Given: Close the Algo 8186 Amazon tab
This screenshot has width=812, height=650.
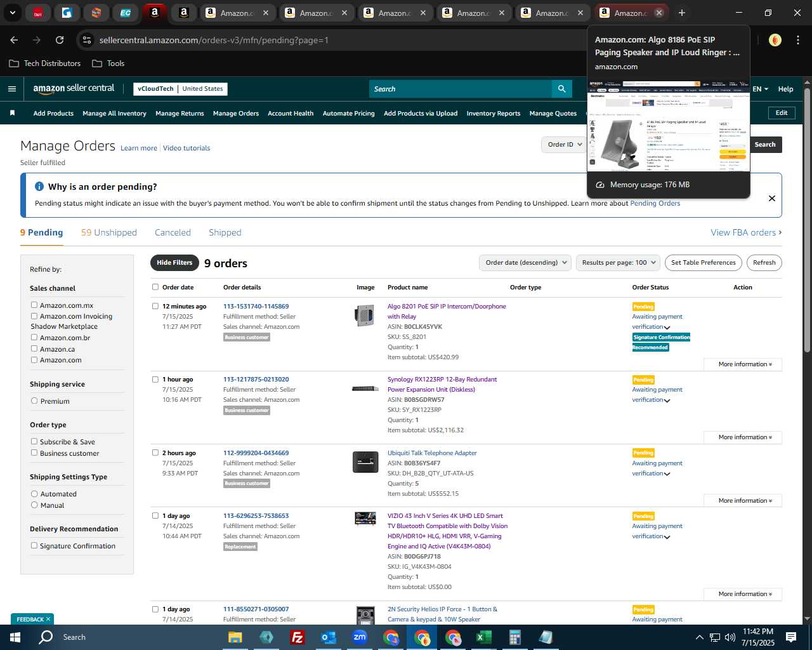Looking at the screenshot, I should tap(659, 13).
